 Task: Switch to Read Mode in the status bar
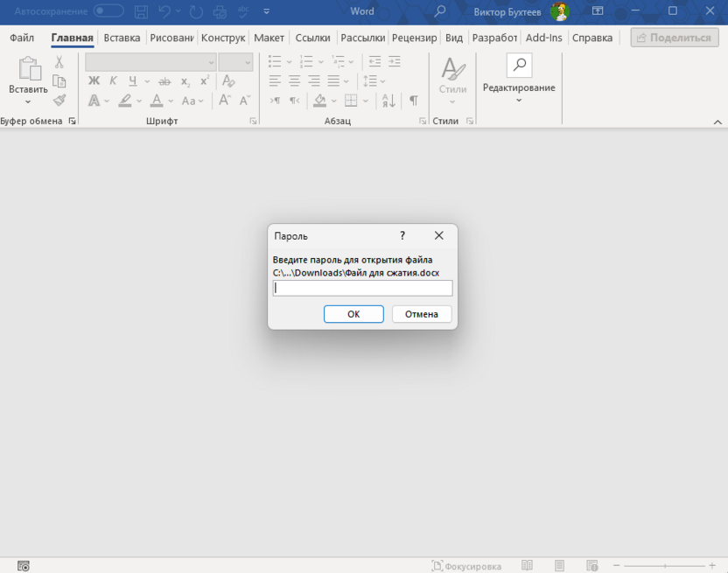pyautogui.click(x=527, y=563)
